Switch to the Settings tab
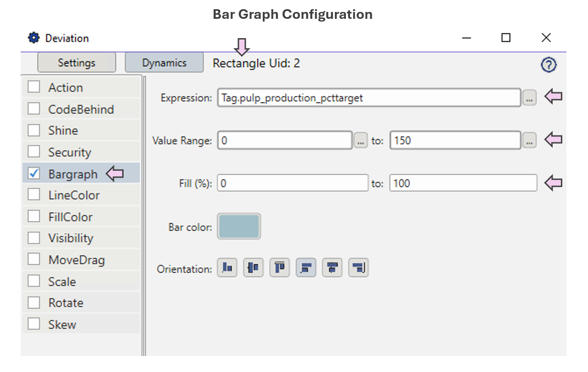 tap(77, 62)
